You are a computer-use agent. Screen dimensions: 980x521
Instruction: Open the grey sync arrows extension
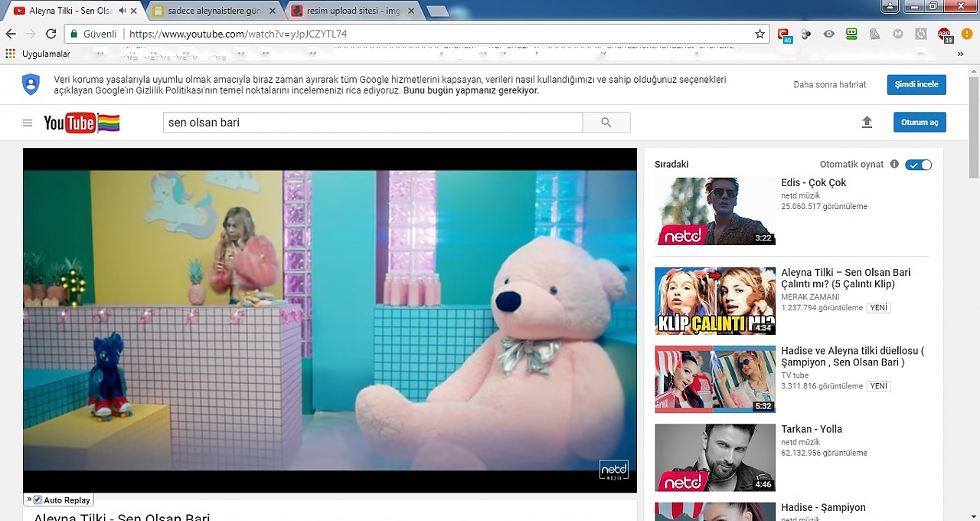click(x=921, y=34)
